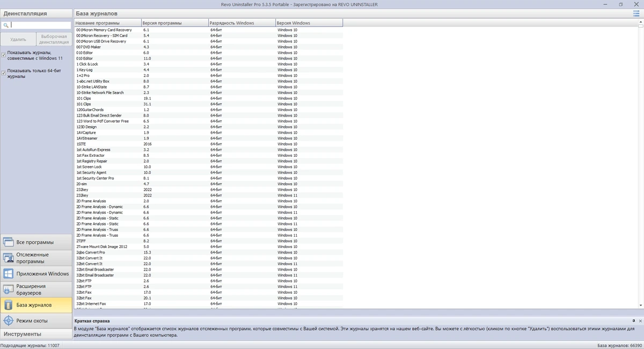Sort by Название программы column
This screenshot has height=349, width=644.
(x=107, y=23)
